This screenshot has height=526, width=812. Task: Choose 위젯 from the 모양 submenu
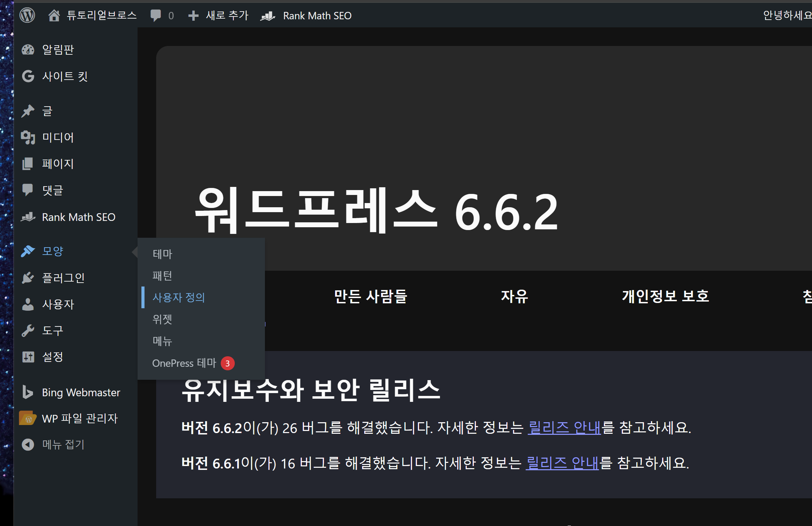[162, 319]
